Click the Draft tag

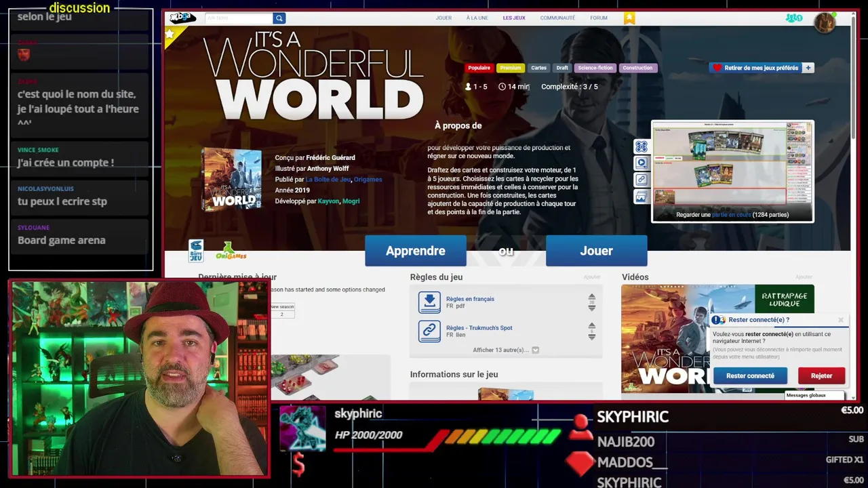pos(562,68)
